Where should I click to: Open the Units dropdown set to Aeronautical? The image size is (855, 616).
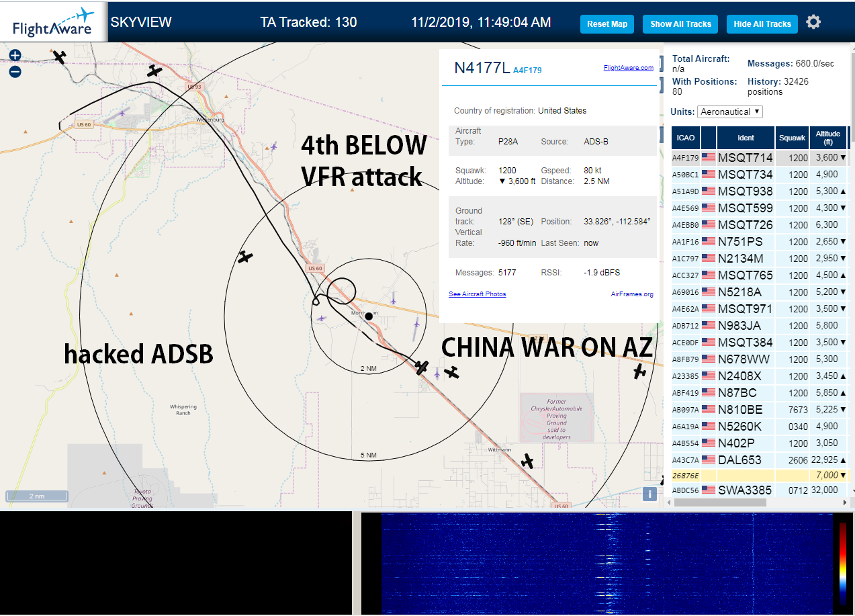[730, 112]
